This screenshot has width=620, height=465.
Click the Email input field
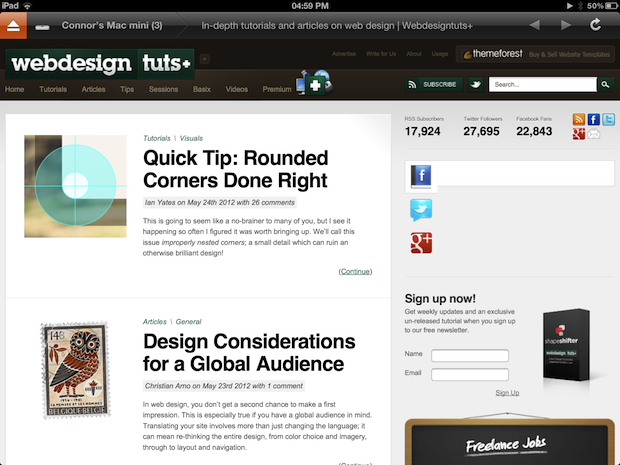click(x=470, y=374)
